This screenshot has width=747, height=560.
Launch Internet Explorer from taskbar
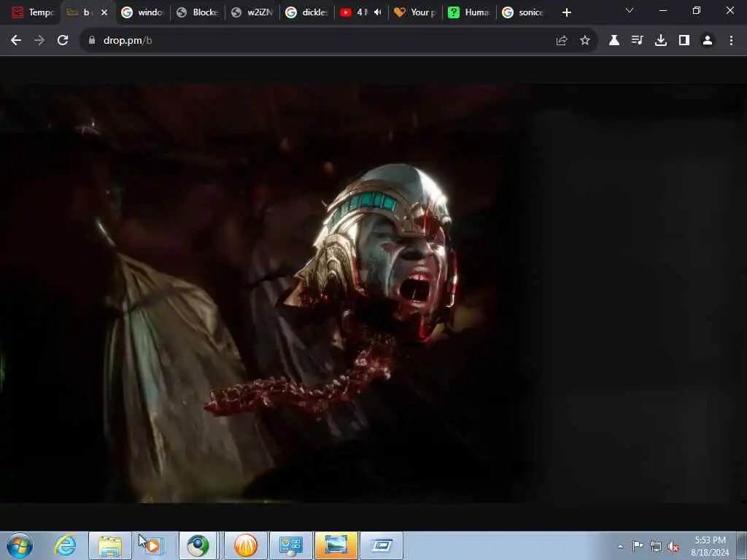65,545
